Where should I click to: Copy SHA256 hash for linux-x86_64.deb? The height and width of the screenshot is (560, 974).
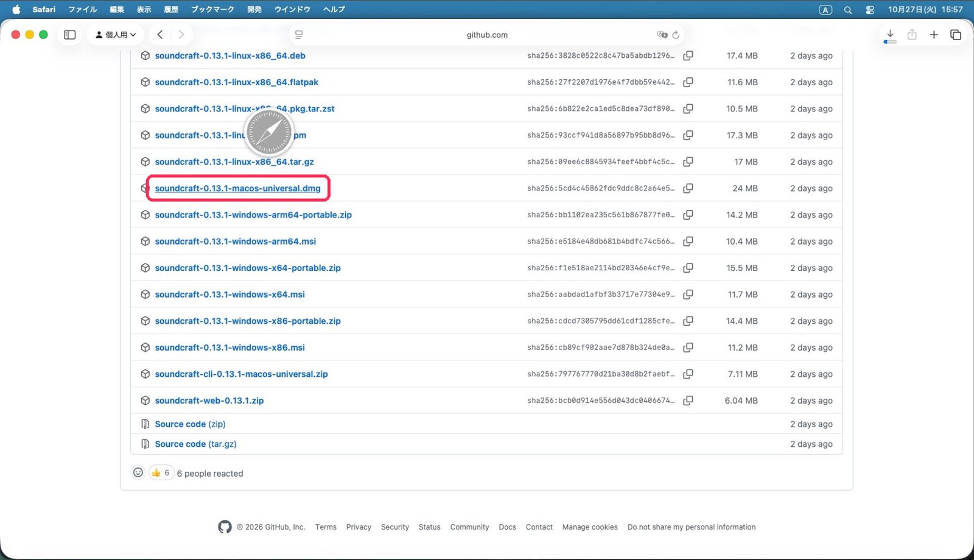[x=688, y=55]
